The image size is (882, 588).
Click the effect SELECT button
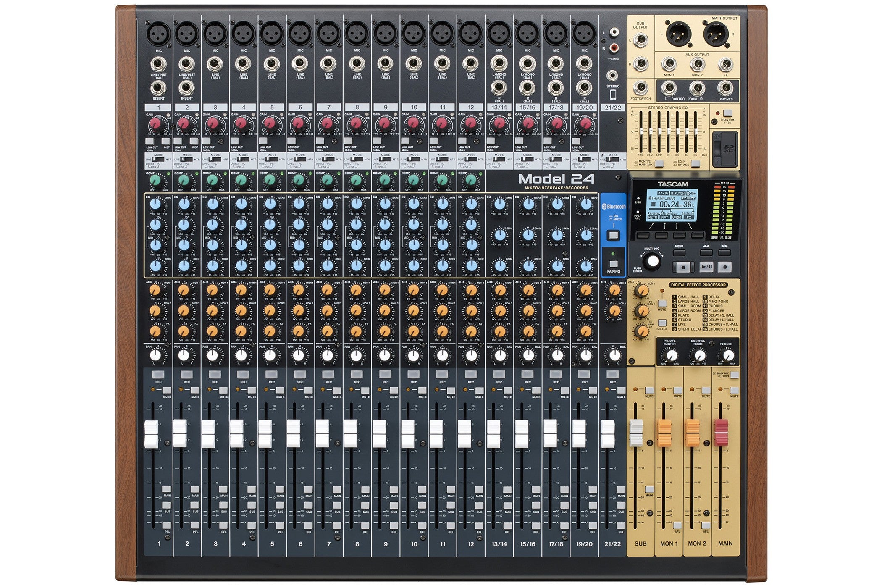click(x=662, y=323)
